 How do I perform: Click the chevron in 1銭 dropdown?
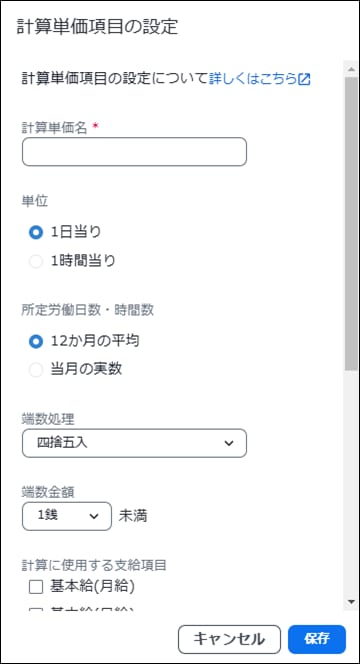[94, 516]
